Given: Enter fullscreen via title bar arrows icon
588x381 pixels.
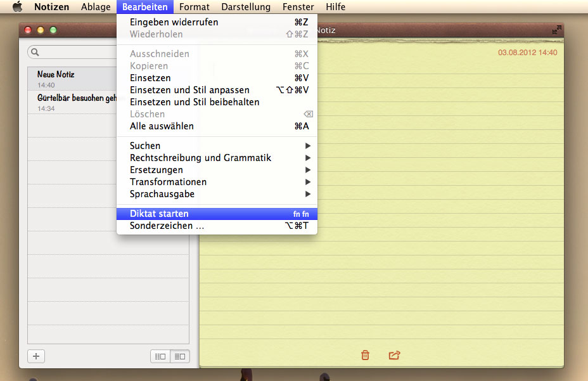Looking at the screenshot, I should pyautogui.click(x=556, y=30).
